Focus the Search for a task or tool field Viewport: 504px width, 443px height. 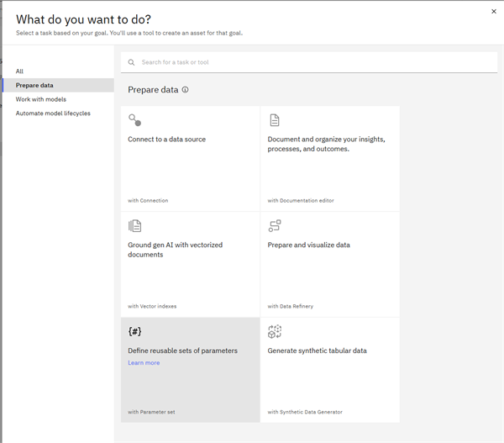pos(311,62)
